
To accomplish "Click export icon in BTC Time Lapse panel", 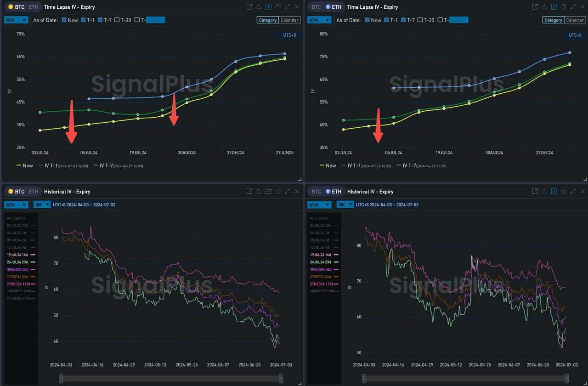I will pos(249,7).
